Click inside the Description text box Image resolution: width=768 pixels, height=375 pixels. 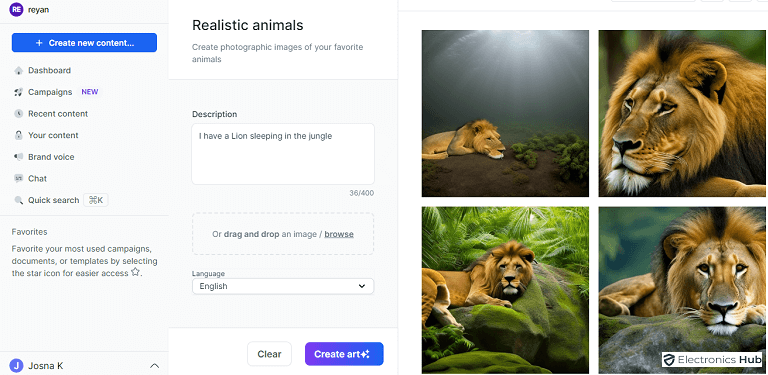283,154
